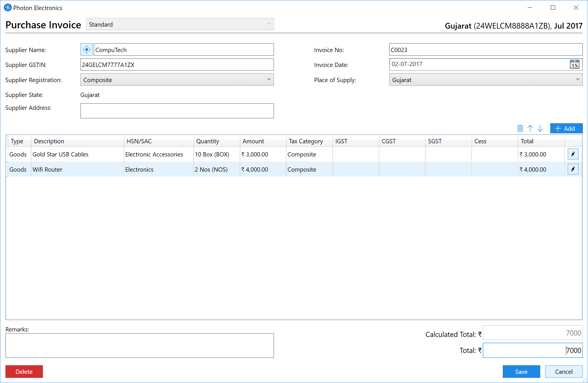588x383 pixels.
Task: Move selected item down with arrow
Action: (x=540, y=128)
